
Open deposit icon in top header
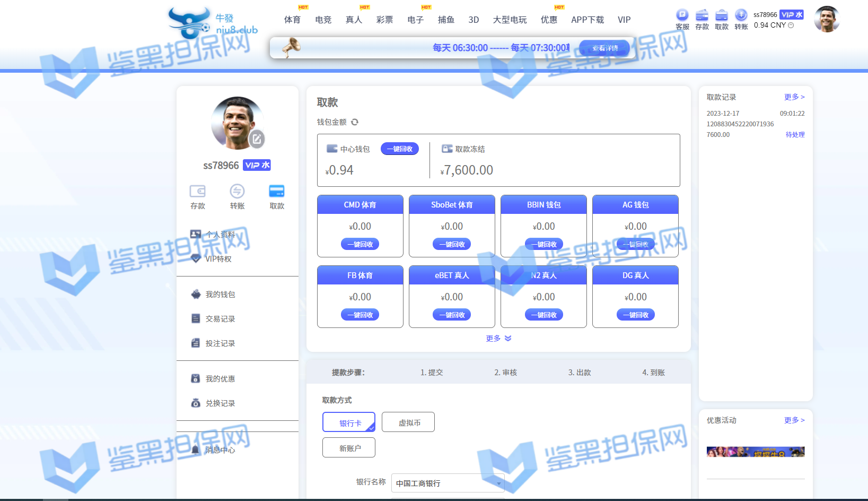click(x=702, y=15)
